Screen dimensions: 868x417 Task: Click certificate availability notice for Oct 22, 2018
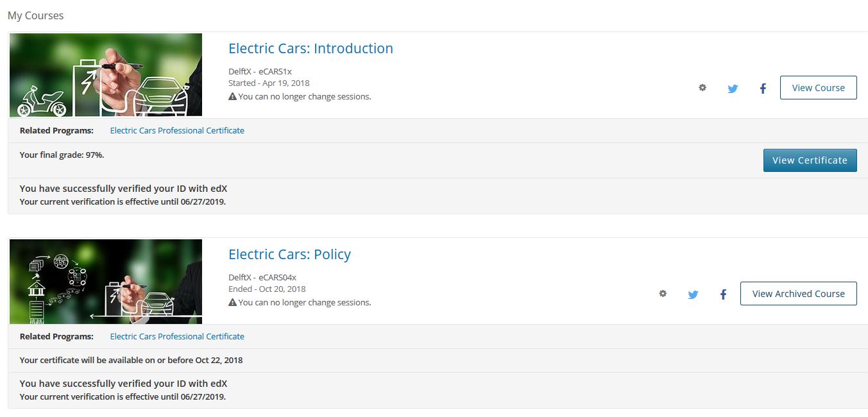(132, 360)
